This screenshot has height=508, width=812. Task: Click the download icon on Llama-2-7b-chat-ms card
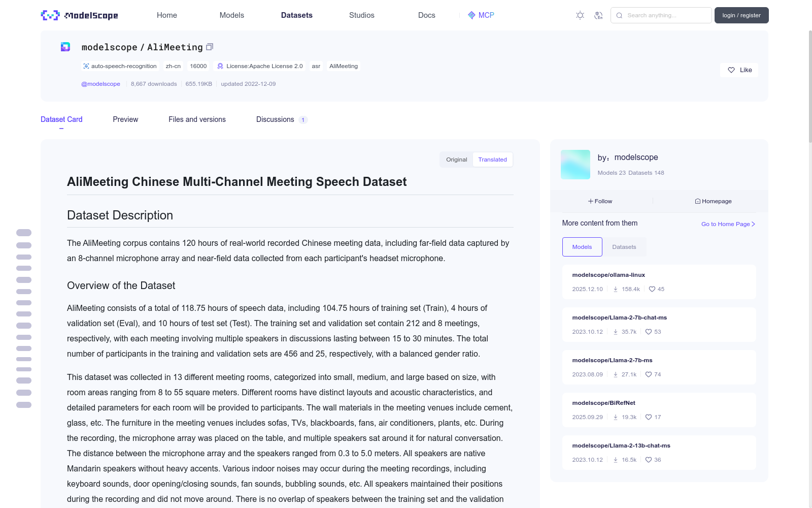point(616,332)
